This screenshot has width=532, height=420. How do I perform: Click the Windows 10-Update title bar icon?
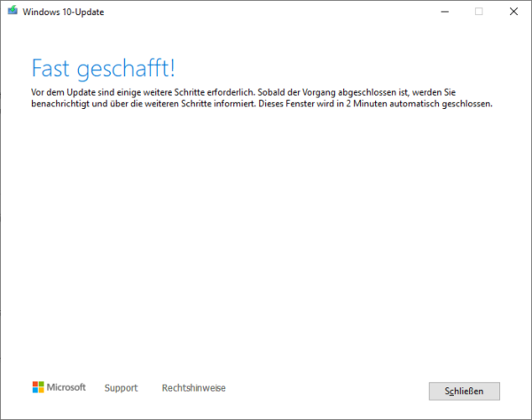coord(12,11)
